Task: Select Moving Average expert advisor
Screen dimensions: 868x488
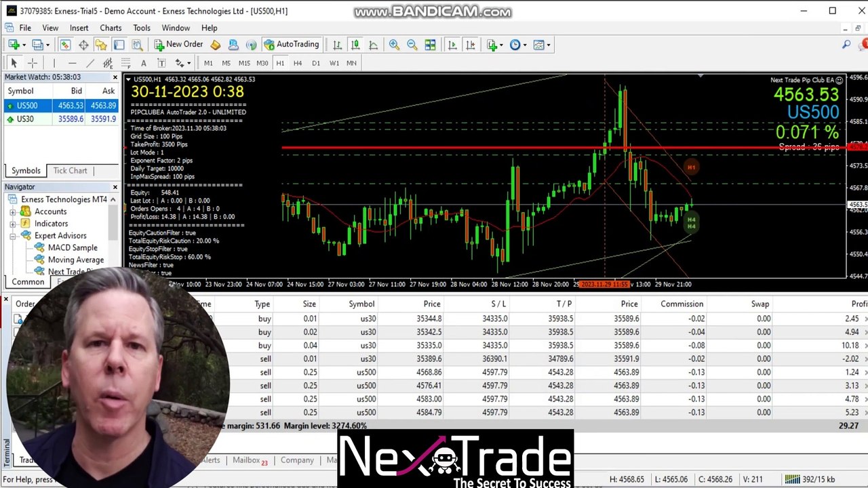Action: pyautogui.click(x=76, y=260)
